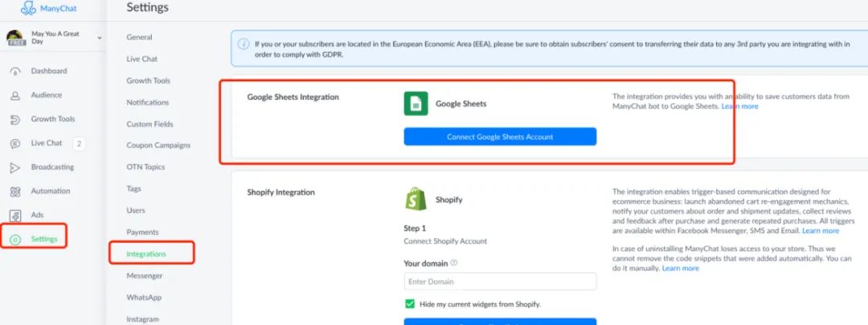Select Integrations in settings menu
Viewport: 868px width, 325px height.
click(146, 253)
